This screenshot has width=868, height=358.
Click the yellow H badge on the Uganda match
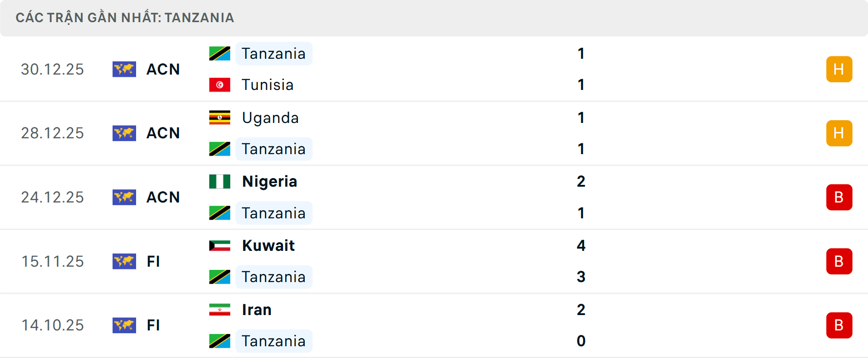pyautogui.click(x=839, y=133)
